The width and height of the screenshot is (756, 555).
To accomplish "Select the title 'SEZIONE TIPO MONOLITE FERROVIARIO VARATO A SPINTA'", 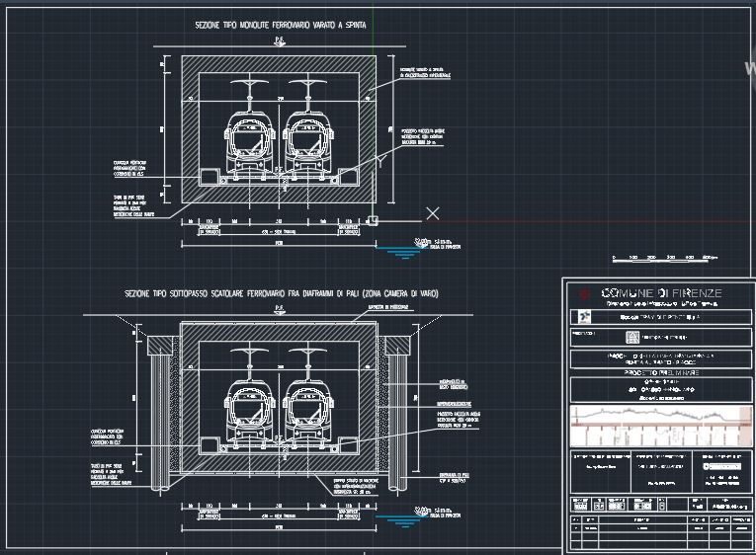I will pos(280,25).
